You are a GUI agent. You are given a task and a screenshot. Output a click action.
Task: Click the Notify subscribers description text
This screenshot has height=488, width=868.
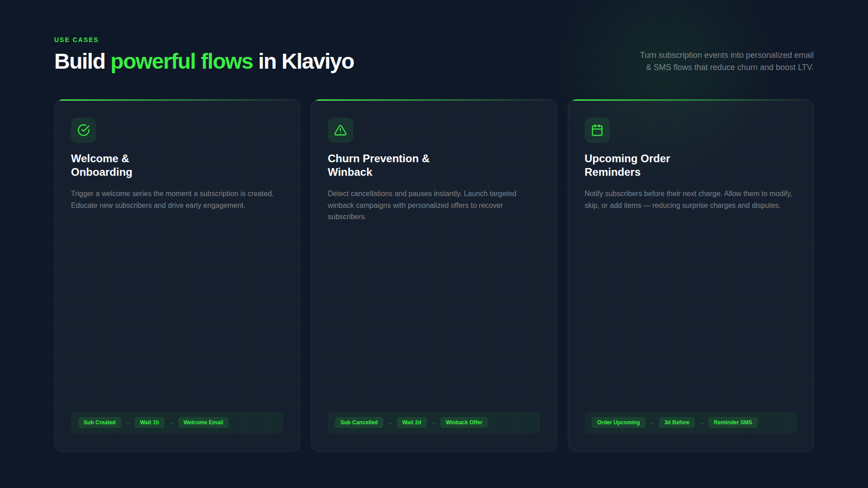click(x=688, y=199)
